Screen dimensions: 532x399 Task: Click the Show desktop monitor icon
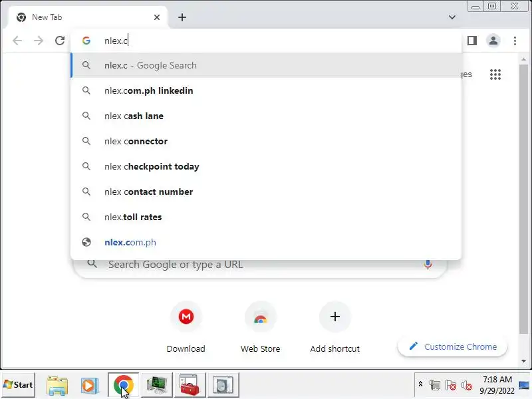pos(525,385)
